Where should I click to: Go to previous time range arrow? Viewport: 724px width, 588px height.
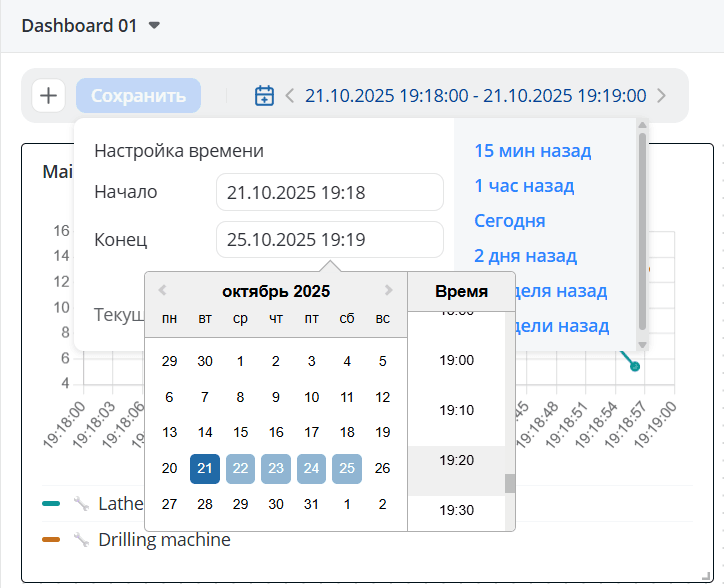click(x=290, y=96)
